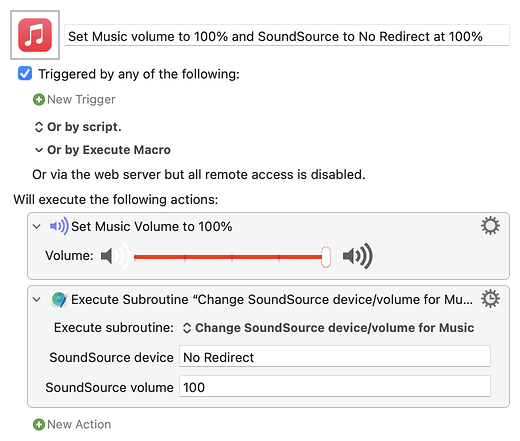Viewport: 520px width, 441px height.
Task: Collapse the Execute Subroutine action
Action: (37, 299)
